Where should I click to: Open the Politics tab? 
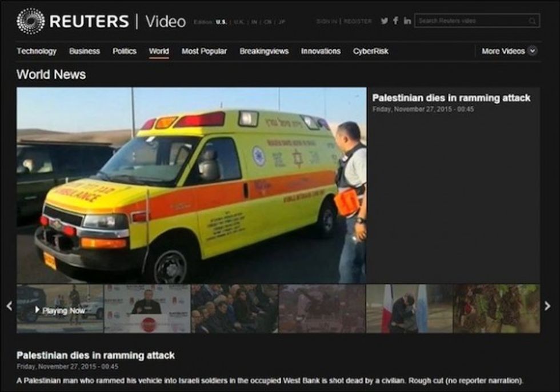tap(125, 51)
